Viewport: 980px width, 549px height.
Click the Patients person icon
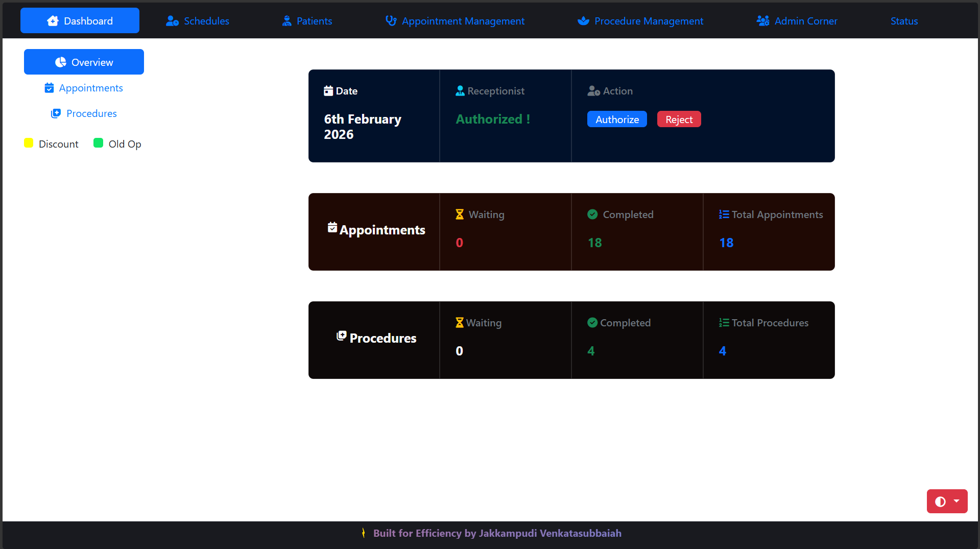(287, 21)
